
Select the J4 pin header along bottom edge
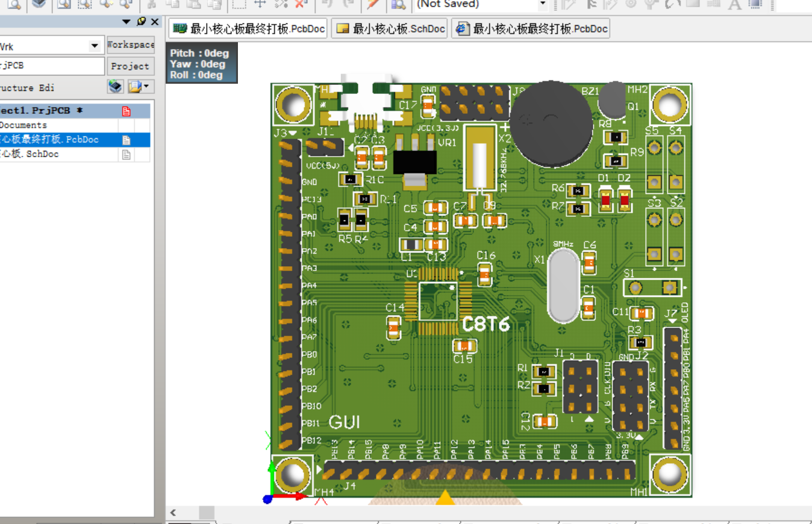(479, 470)
